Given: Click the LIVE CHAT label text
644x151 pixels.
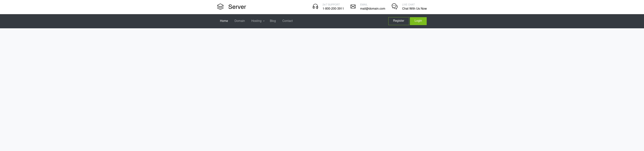Looking at the screenshot, I should tap(408, 5).
